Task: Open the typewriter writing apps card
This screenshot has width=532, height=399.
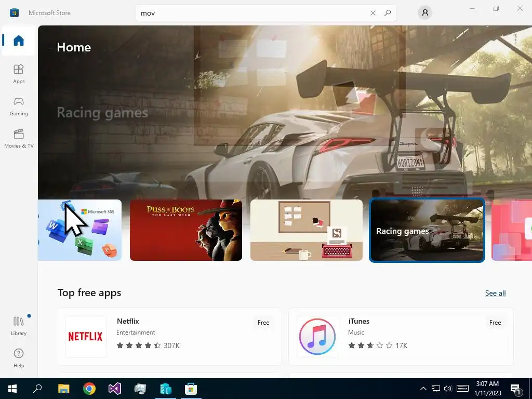Action: pos(307,230)
